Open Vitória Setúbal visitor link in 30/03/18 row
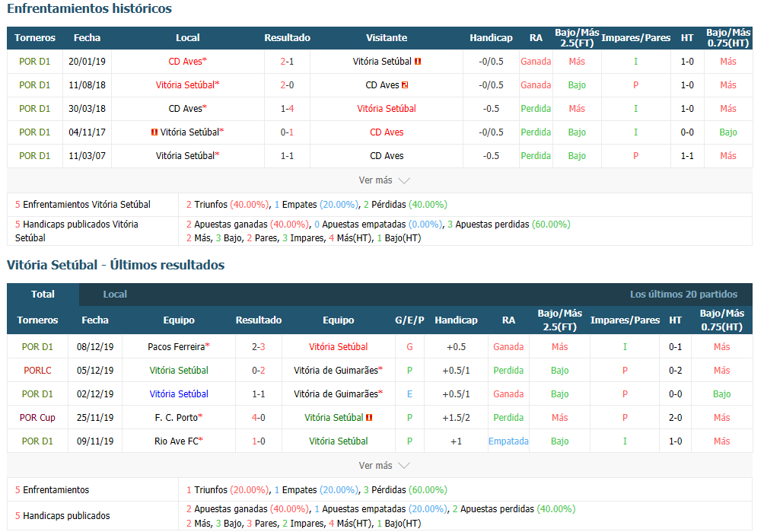Image resolution: width=764 pixels, height=532 pixels. click(387, 109)
